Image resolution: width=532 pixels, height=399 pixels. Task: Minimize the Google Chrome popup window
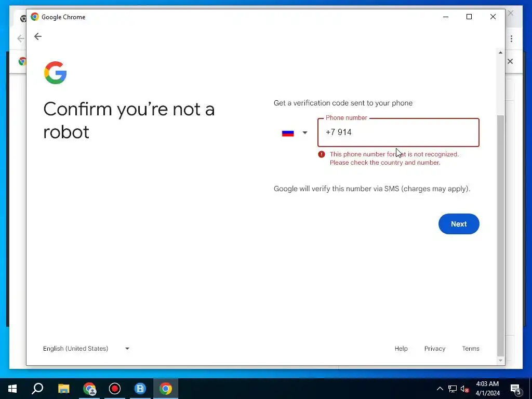click(446, 17)
